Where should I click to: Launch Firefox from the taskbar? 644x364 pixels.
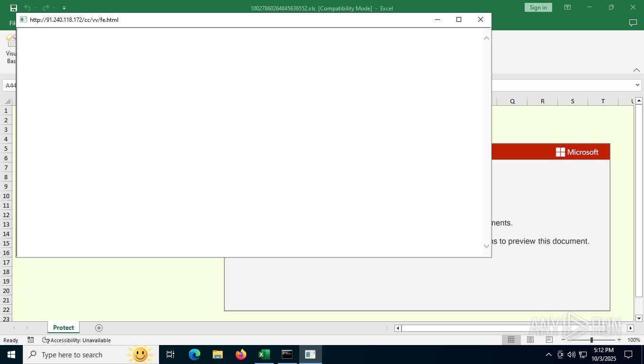tap(241, 355)
